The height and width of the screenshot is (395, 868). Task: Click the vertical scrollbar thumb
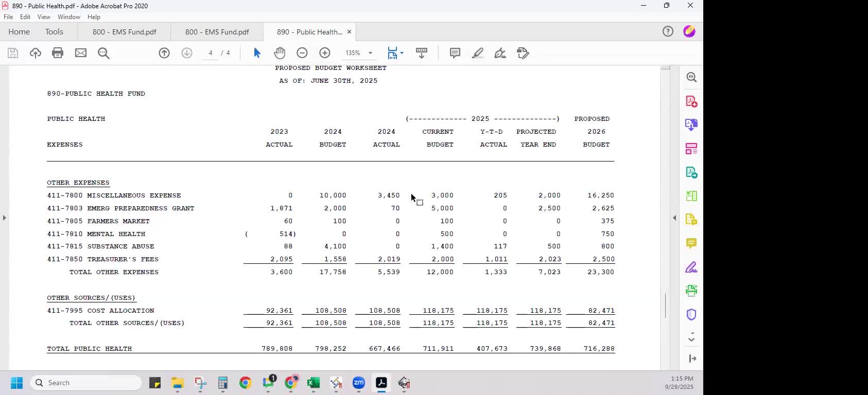click(x=665, y=306)
